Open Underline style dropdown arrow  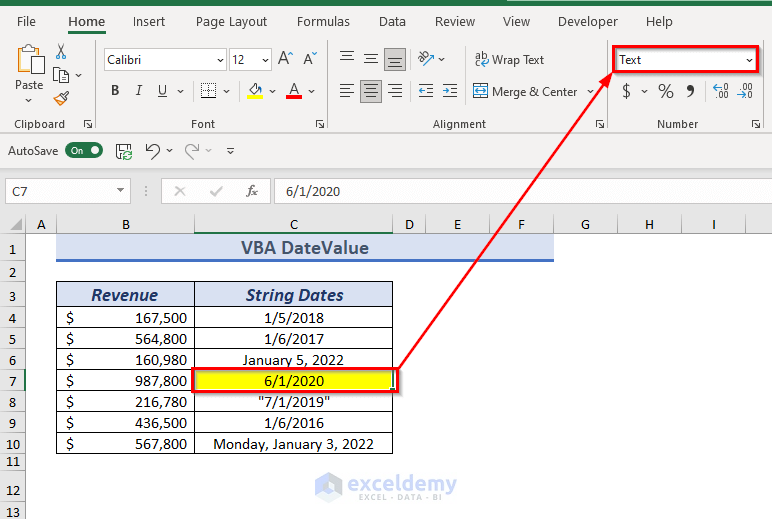180,91
